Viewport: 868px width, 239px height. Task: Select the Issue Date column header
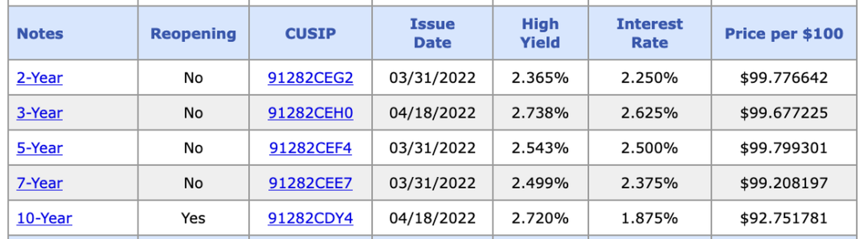(x=432, y=33)
